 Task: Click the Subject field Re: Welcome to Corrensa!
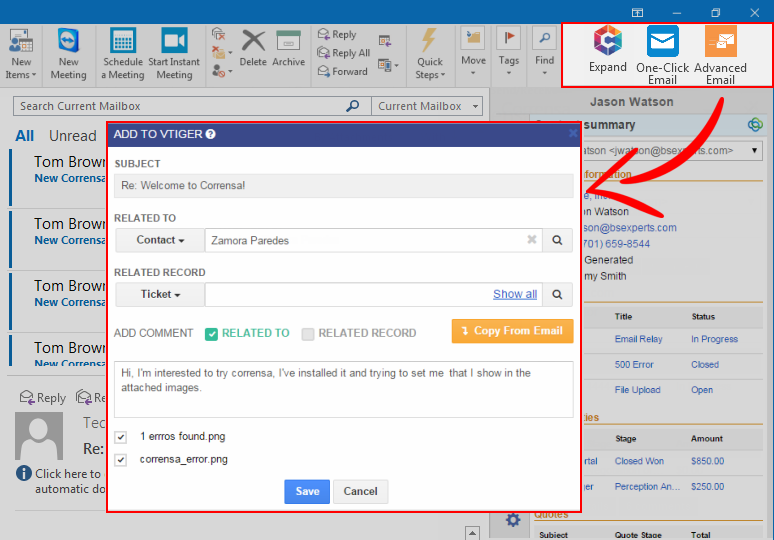point(344,186)
